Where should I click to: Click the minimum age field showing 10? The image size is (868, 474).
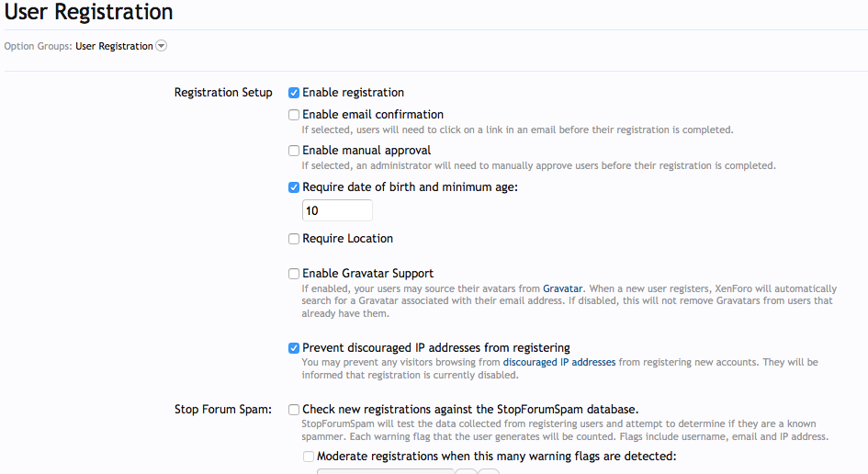tap(337, 210)
